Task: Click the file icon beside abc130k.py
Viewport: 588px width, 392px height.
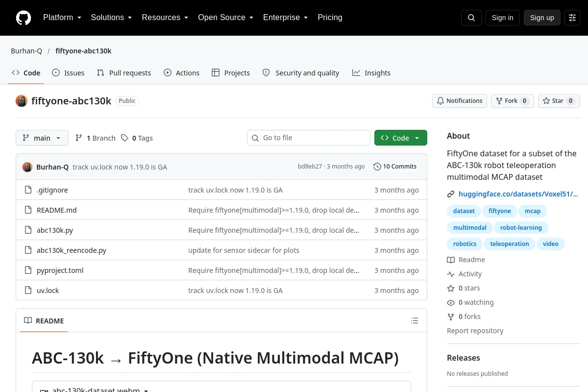Action: (28, 230)
